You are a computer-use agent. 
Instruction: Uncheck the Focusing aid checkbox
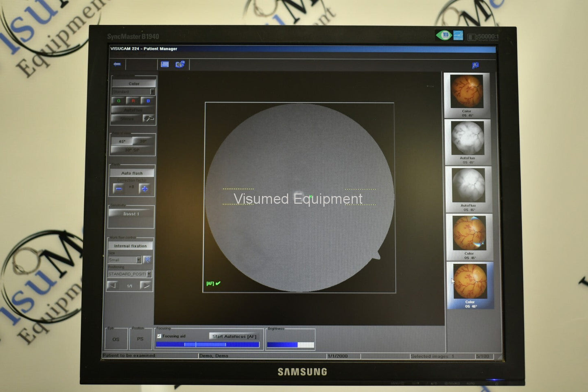tap(159, 336)
